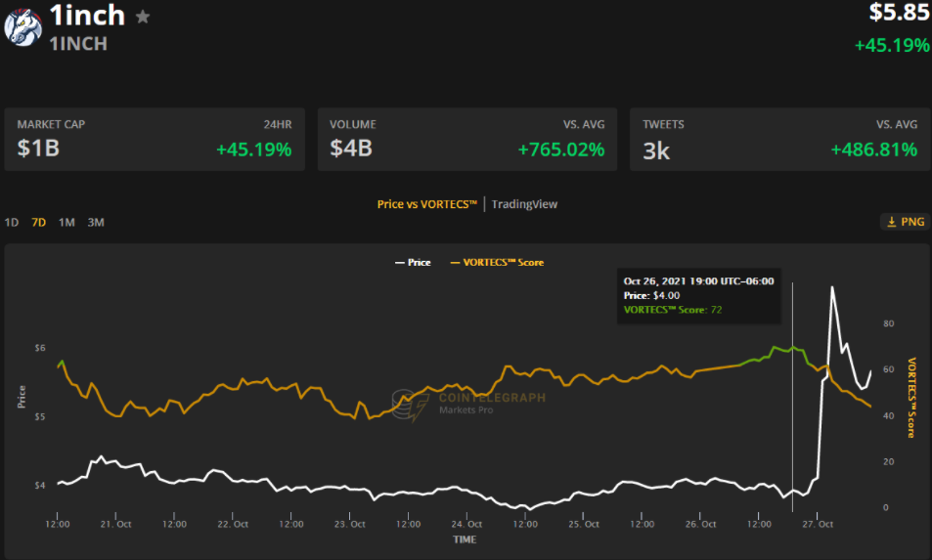Click the Market Cap stat card

click(155, 140)
